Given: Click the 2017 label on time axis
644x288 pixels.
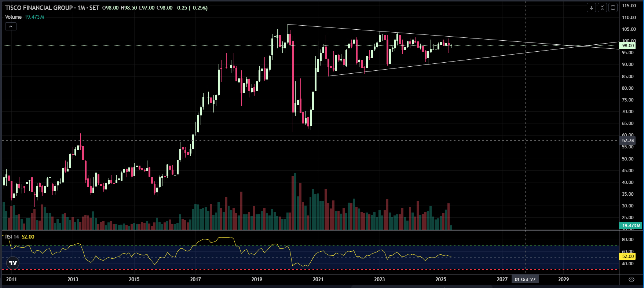Looking at the screenshot, I should click(x=195, y=279).
